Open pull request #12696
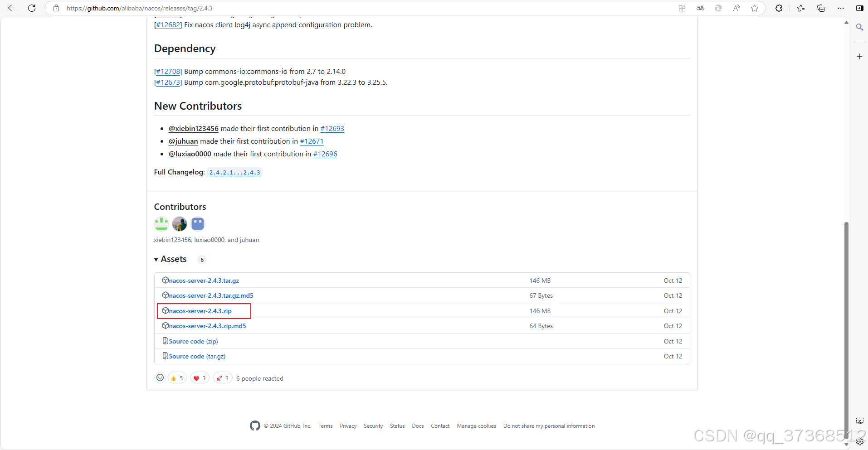 point(325,154)
